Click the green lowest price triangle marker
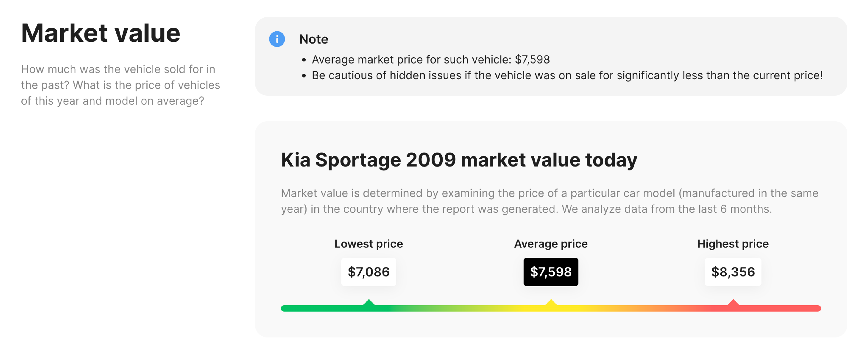Image resolution: width=868 pixels, height=360 pixels. click(x=369, y=302)
